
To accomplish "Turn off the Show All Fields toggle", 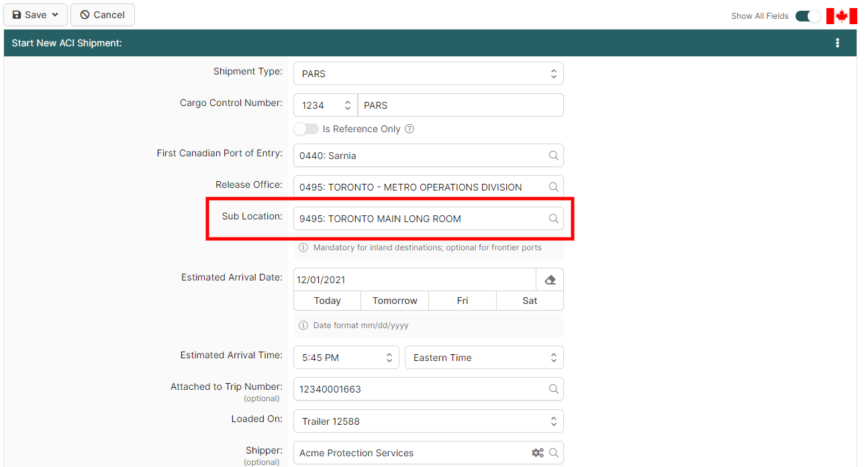I will pos(808,16).
